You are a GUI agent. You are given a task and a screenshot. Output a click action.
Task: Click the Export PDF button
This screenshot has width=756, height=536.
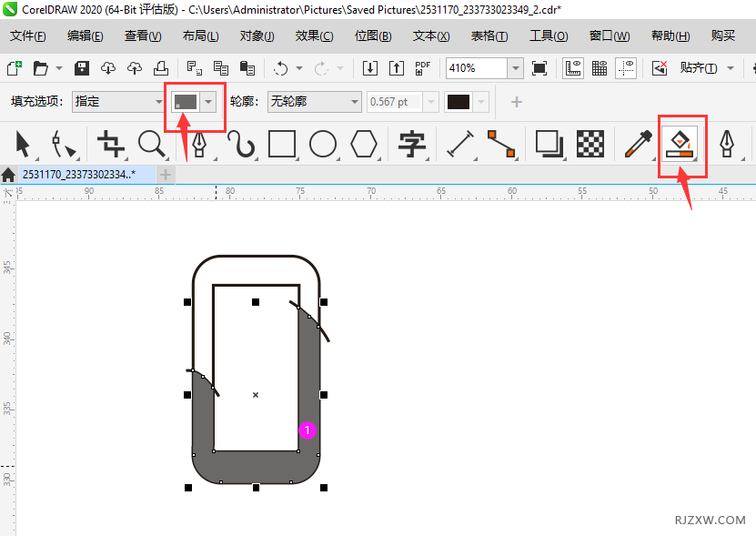click(422, 67)
